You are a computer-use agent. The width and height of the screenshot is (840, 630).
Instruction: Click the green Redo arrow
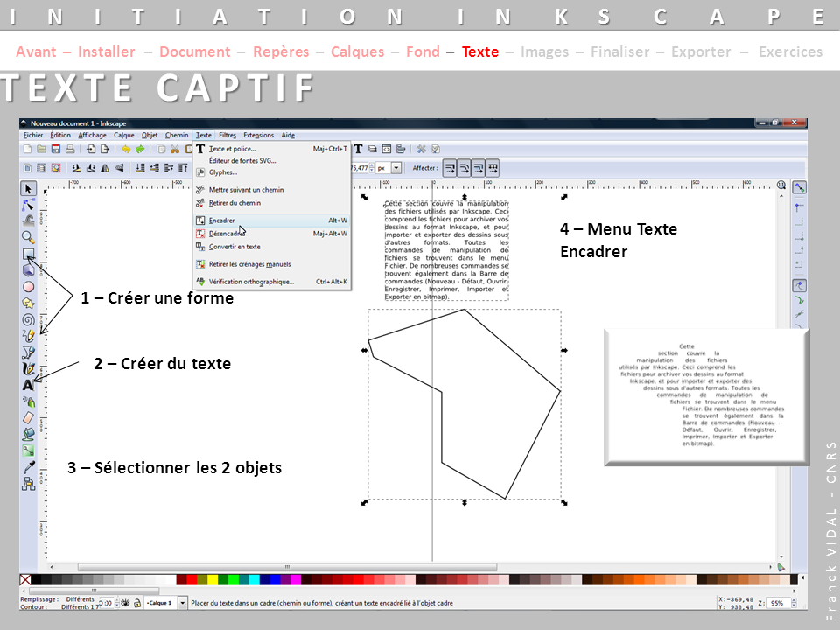140,149
